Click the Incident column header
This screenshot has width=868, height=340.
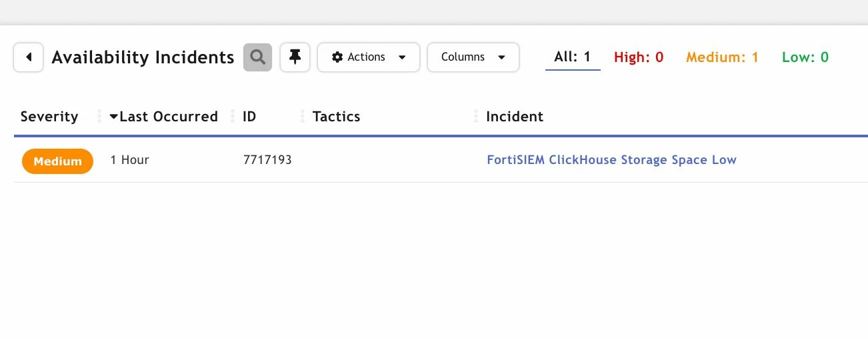pos(515,117)
